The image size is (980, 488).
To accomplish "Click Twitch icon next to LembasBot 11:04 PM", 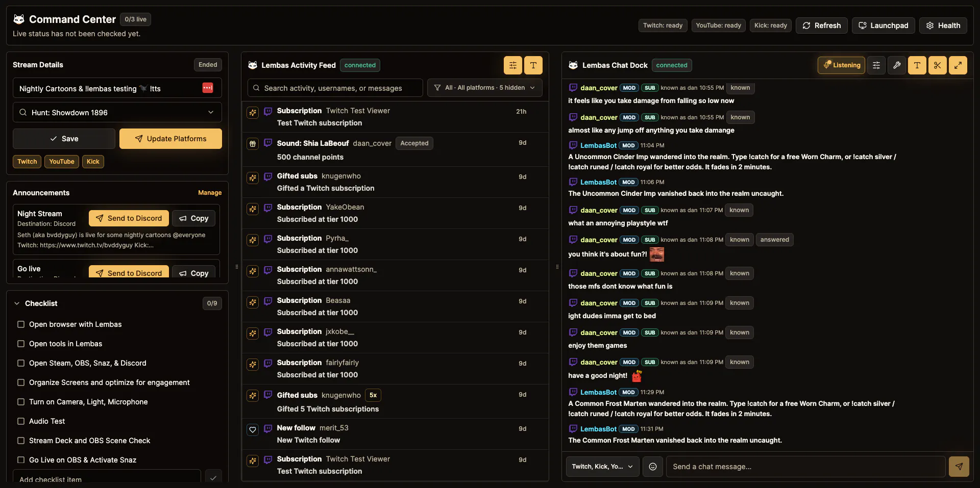I will [x=573, y=145].
